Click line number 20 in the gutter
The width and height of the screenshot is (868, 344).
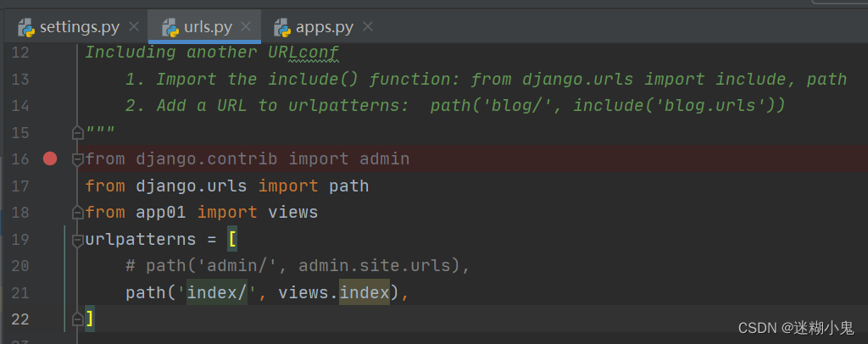20,266
